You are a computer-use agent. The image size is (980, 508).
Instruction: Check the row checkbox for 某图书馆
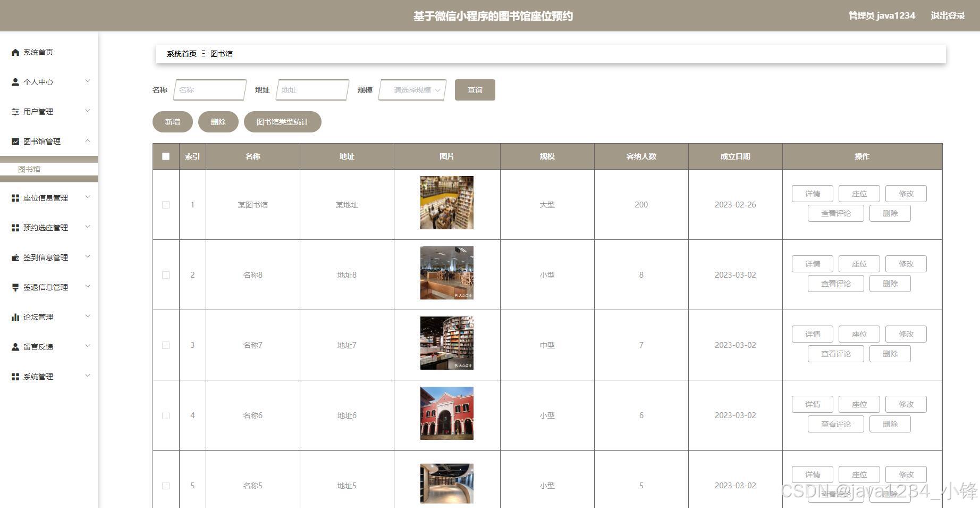click(x=166, y=205)
